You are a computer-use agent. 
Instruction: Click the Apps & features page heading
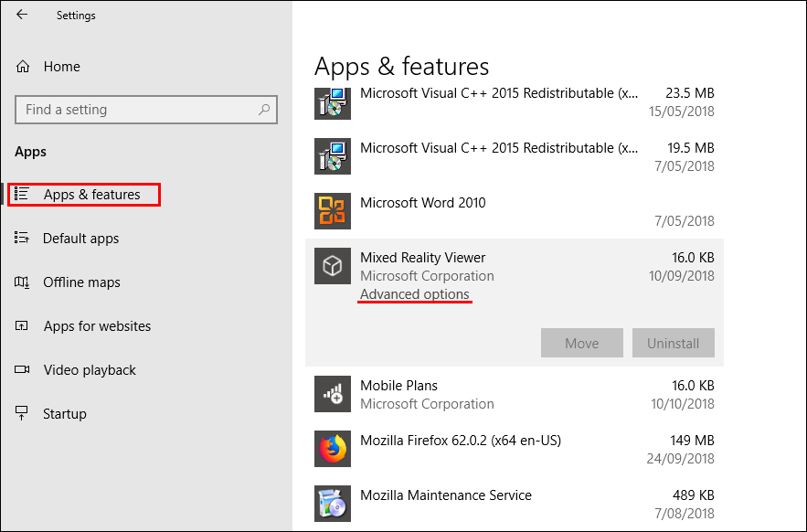pyautogui.click(x=401, y=67)
